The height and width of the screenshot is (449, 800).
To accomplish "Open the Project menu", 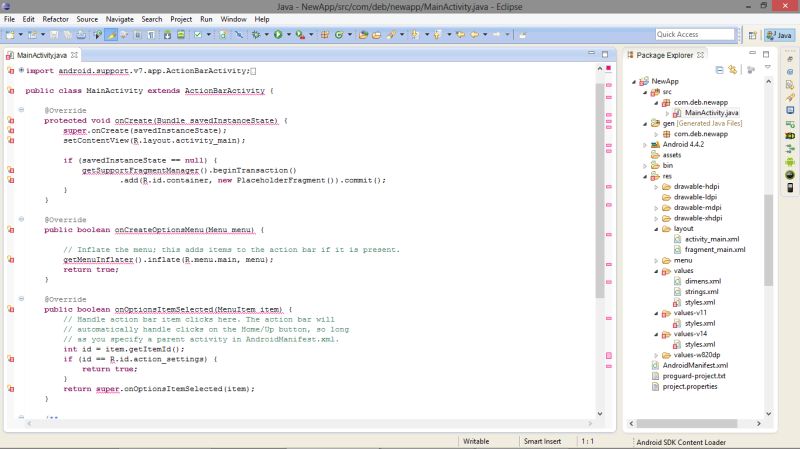I will click(x=181, y=19).
